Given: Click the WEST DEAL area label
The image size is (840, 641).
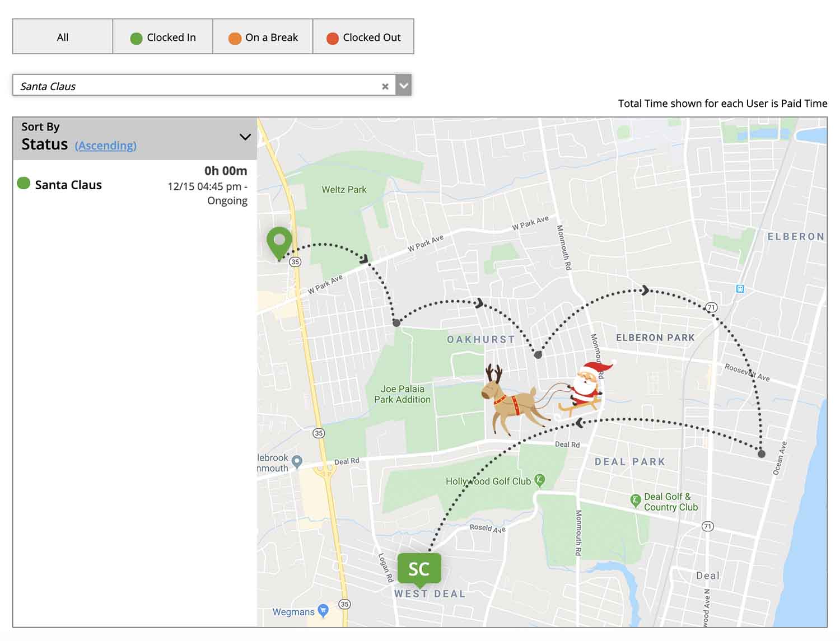Looking at the screenshot, I should (x=430, y=594).
